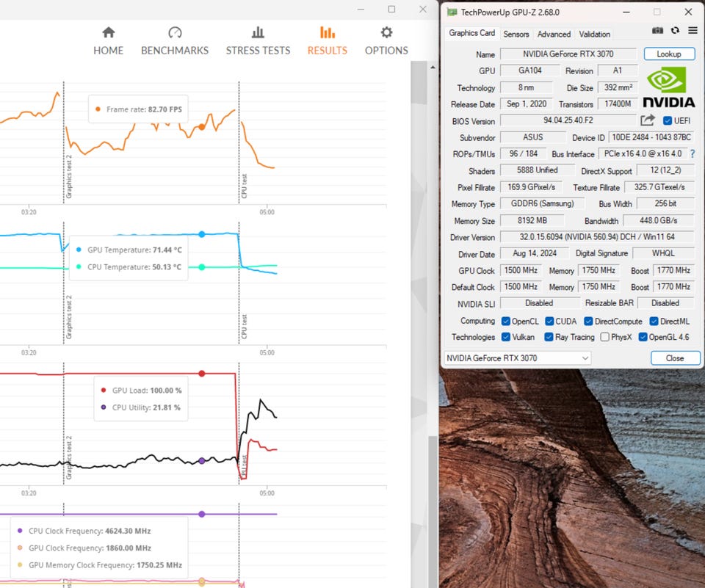Click the bus interface question mark icon
Image resolution: width=705 pixels, height=588 pixels.
[x=693, y=153]
